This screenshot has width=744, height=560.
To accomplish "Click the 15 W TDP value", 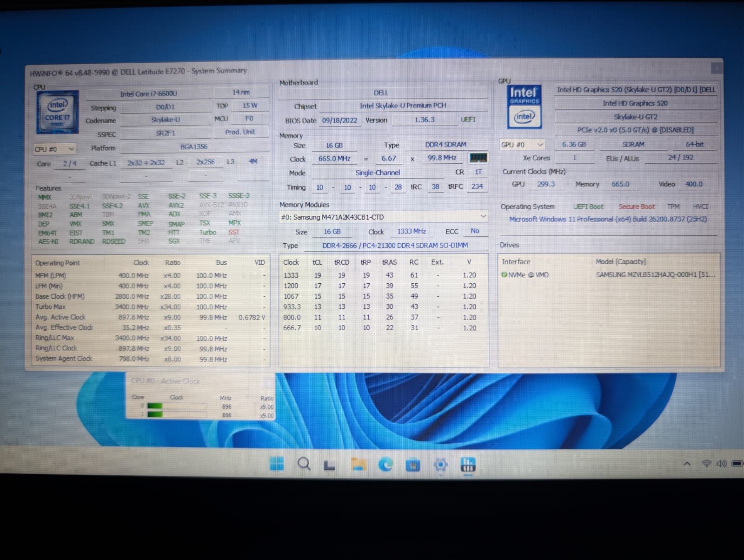I will (250, 106).
